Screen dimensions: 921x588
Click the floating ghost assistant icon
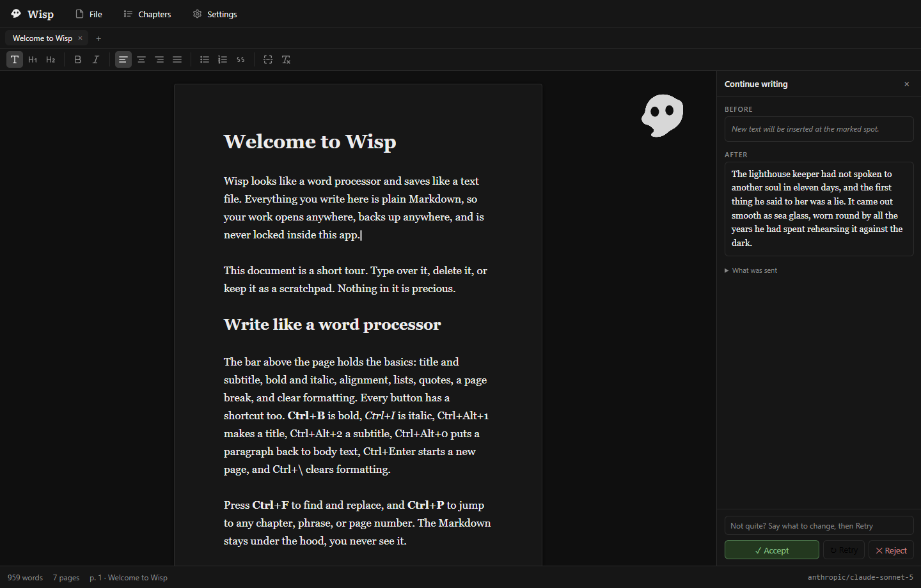pyautogui.click(x=663, y=115)
